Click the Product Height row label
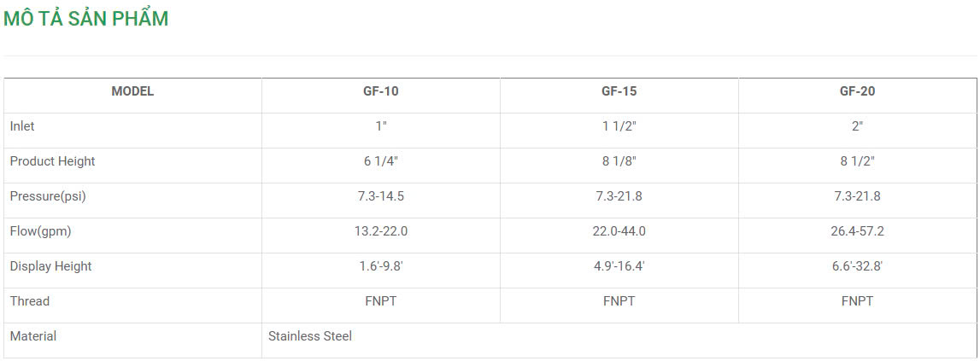 pos(52,161)
